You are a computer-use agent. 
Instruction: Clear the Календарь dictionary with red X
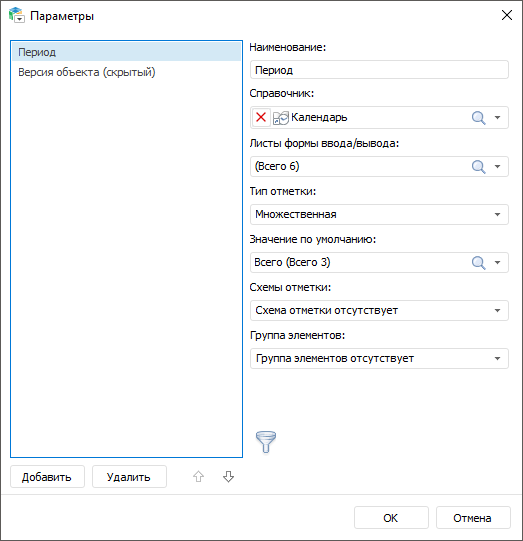coord(261,118)
